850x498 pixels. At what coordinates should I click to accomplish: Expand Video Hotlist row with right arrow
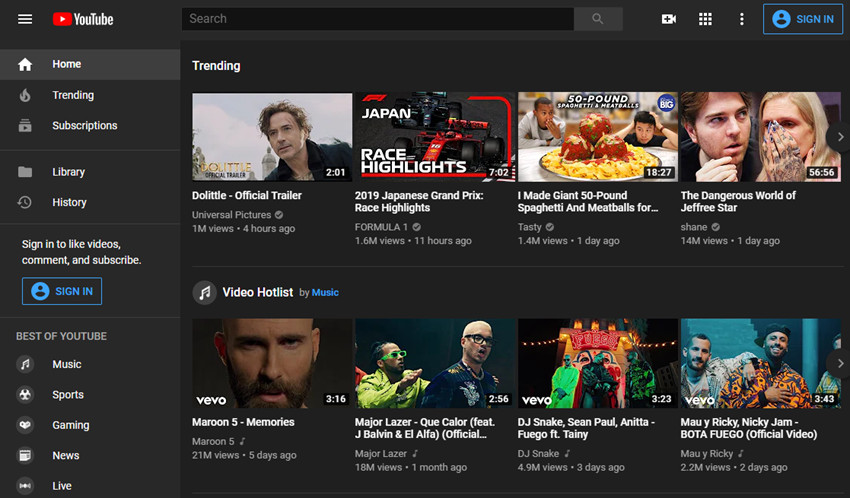[840, 364]
